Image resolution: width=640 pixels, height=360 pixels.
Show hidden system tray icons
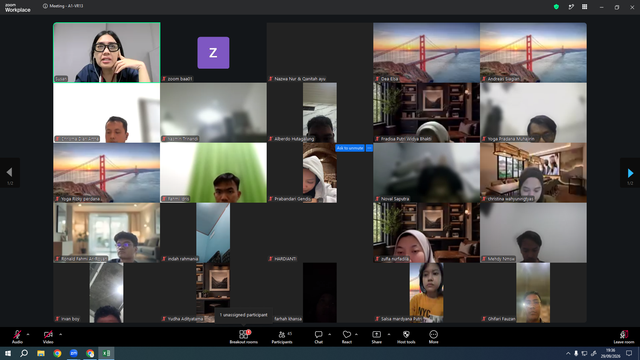tap(568, 353)
